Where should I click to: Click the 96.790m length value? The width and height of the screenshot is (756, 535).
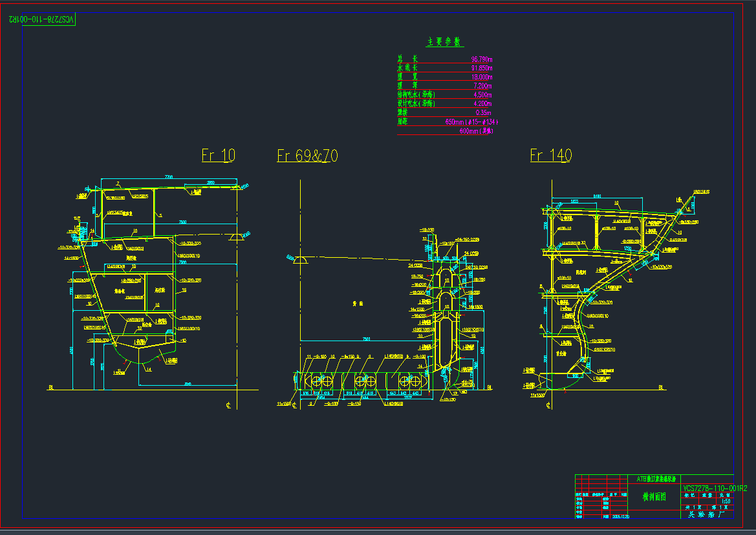(x=482, y=59)
